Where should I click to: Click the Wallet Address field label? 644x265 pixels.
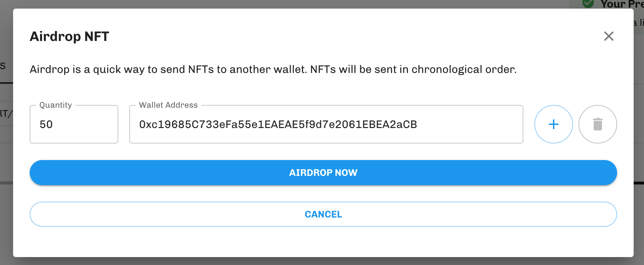[168, 105]
